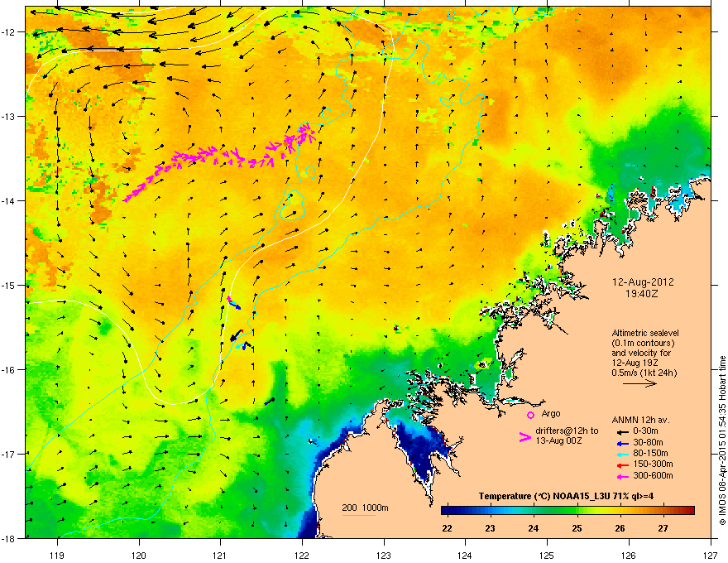Screen dimensions: 728x563
Task: Click the 22 tick label on the colorbar
Action: (x=447, y=528)
